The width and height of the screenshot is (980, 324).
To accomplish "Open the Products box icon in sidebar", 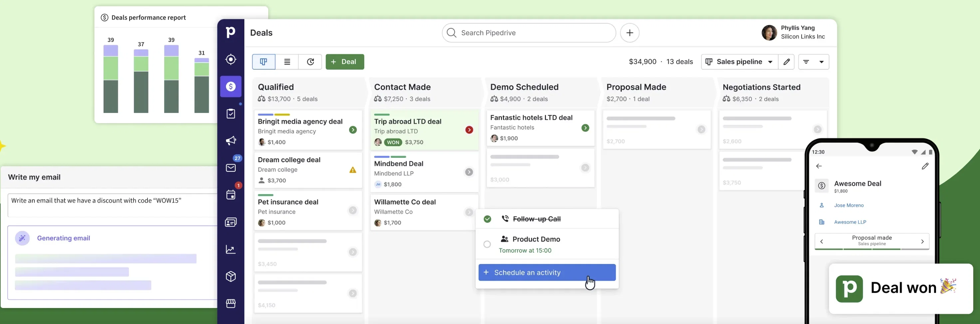I will (x=231, y=276).
